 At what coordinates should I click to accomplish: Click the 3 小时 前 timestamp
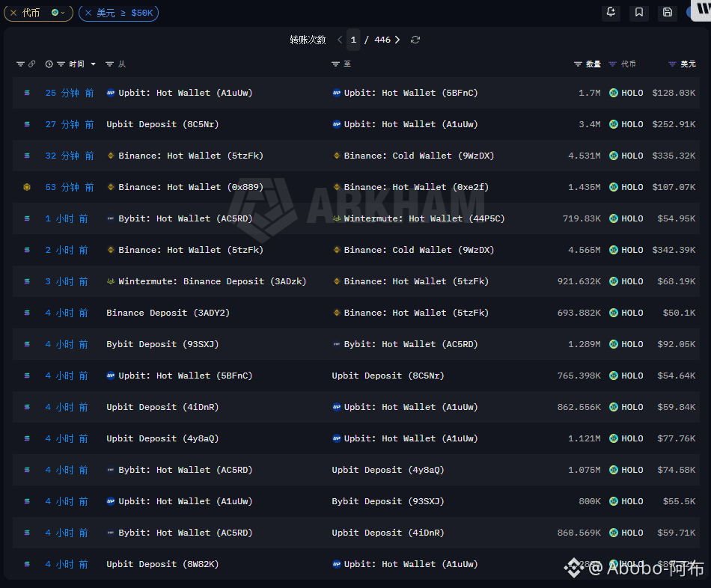(67, 281)
